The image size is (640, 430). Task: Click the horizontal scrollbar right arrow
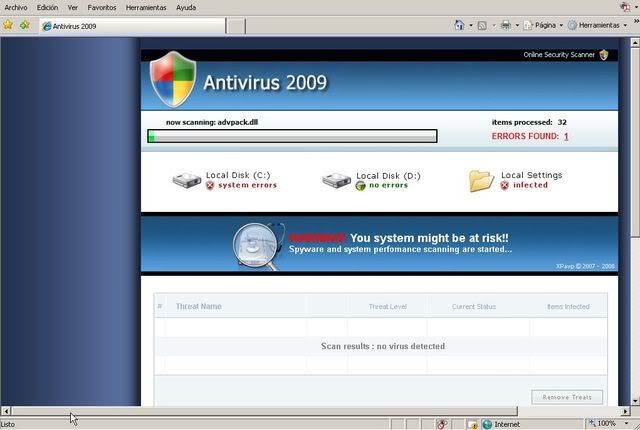(626, 411)
